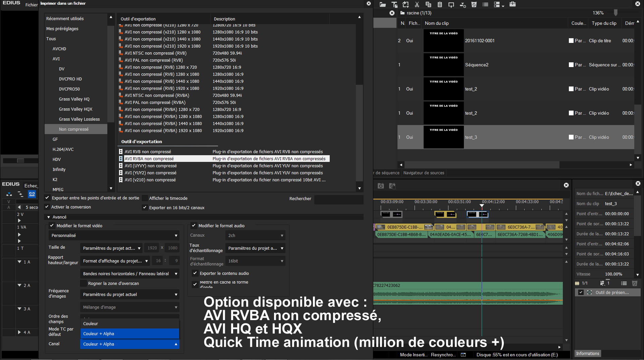Screen dimensions: 644x360
Task: Check Rogner la zone d'overscan
Action: [84, 283]
